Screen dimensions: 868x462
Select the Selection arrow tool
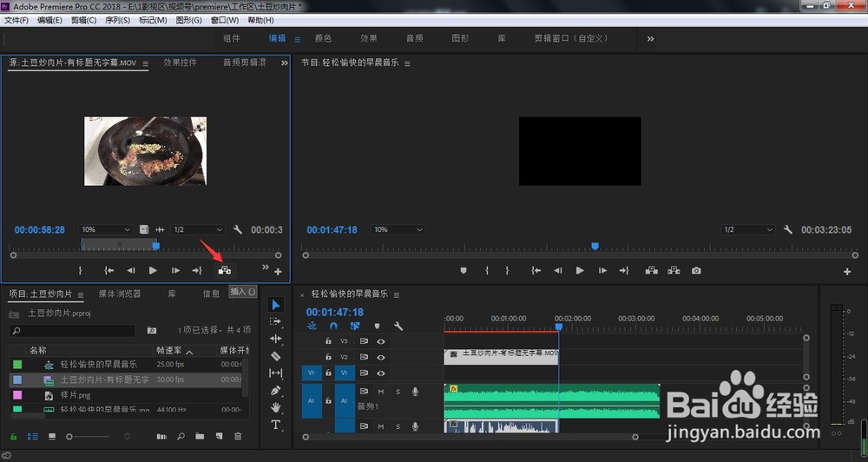[276, 305]
